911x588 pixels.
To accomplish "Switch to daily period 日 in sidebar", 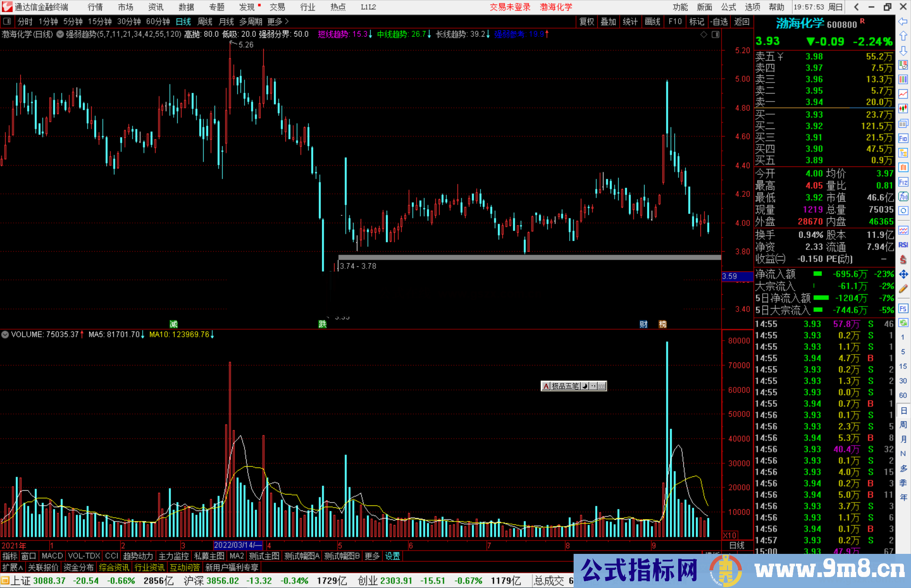I will pyautogui.click(x=903, y=410).
